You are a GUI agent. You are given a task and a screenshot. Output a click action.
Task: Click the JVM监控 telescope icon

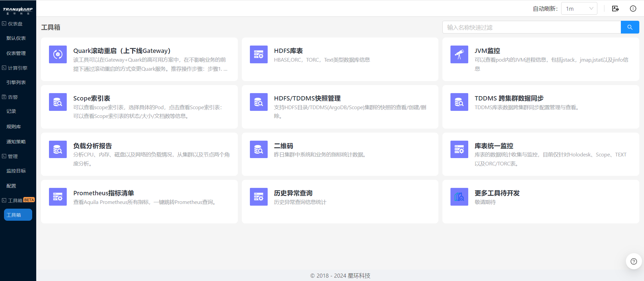(x=459, y=54)
